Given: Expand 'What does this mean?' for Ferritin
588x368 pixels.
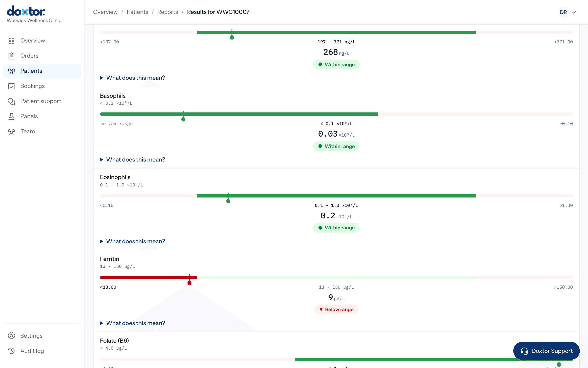Looking at the screenshot, I should coord(133,323).
